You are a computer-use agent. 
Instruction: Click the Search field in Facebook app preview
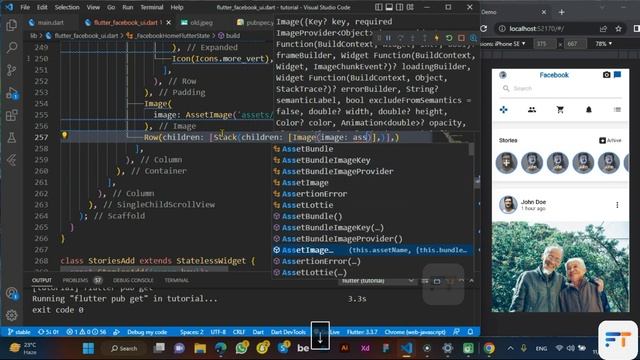tap(560, 89)
